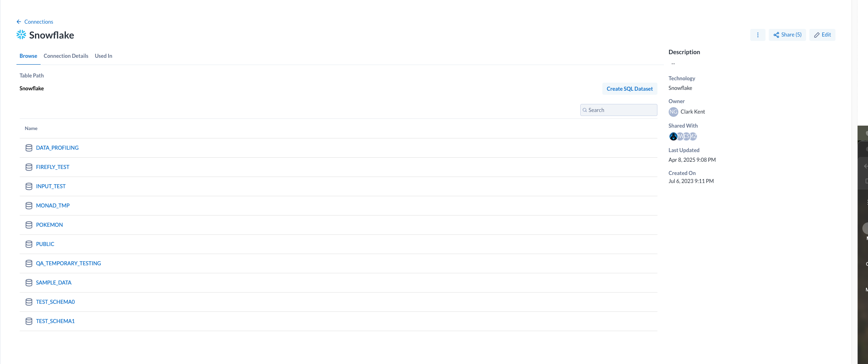The width and height of the screenshot is (868, 364).
Task: Click the DATA_PROFILING schema database icon
Action: 29,148
